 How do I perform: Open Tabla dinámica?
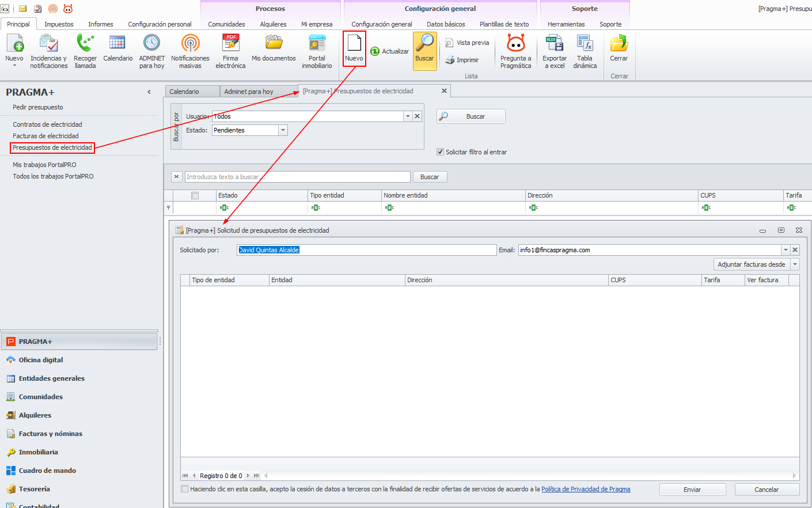pyautogui.click(x=585, y=51)
